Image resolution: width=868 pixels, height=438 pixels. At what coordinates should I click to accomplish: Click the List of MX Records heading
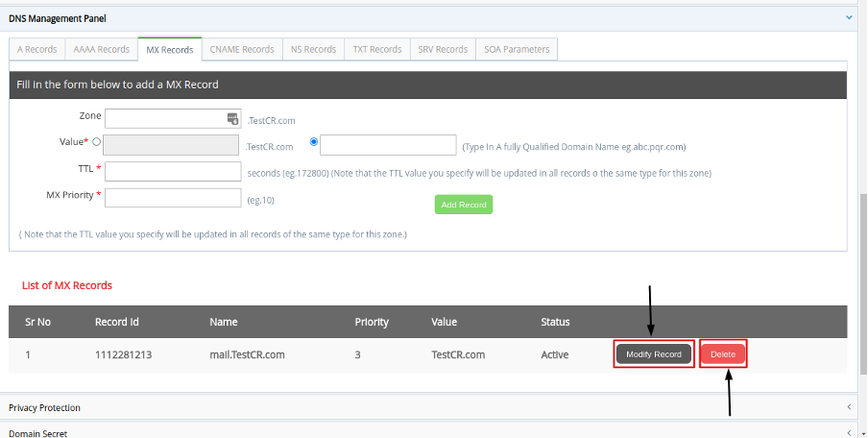[67, 285]
